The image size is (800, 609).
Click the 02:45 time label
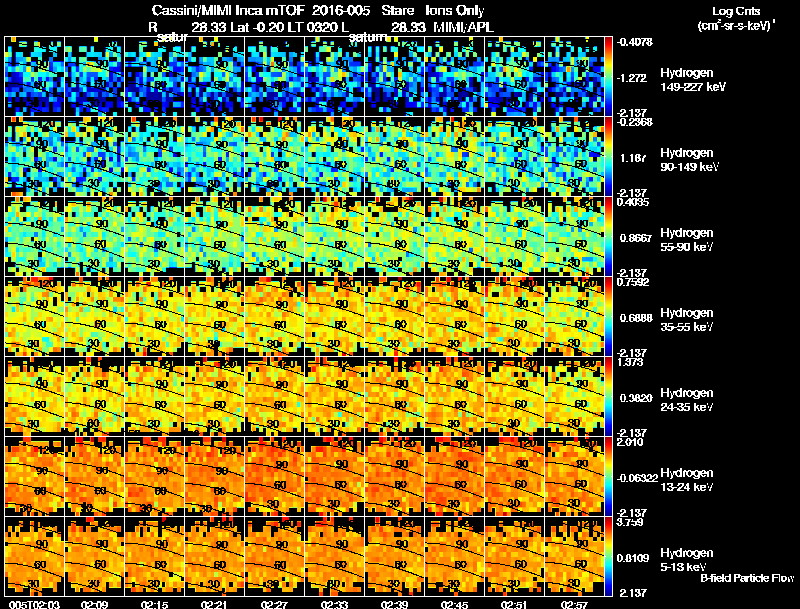pyautogui.click(x=455, y=604)
